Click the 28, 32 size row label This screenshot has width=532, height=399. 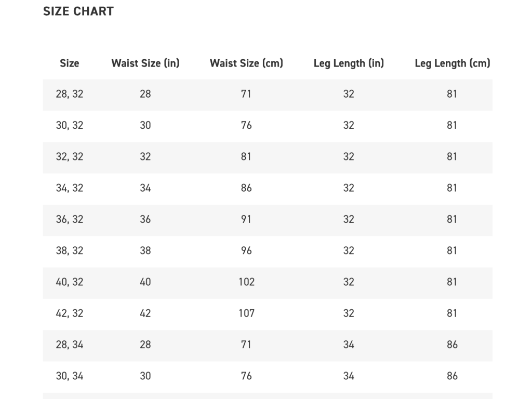(x=70, y=94)
